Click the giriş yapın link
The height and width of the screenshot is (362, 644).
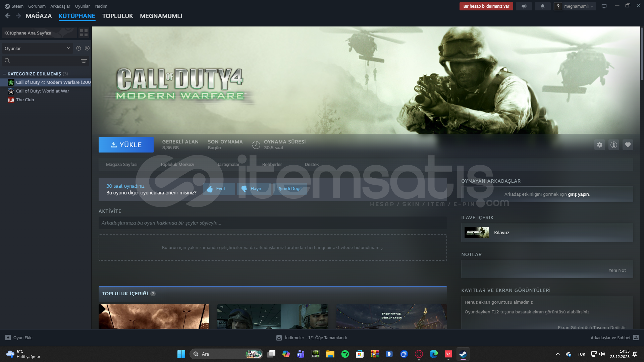(578, 194)
